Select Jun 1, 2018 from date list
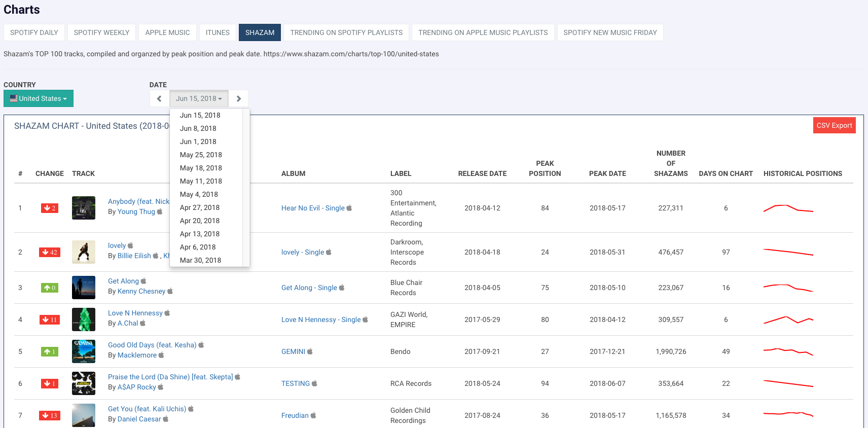The image size is (868, 428). pyautogui.click(x=198, y=141)
